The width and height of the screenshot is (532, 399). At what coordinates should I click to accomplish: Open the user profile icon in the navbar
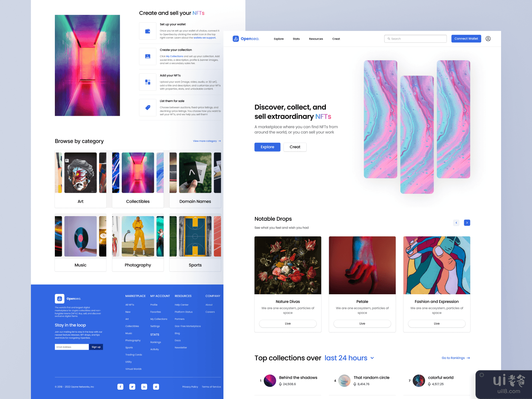[488, 39]
